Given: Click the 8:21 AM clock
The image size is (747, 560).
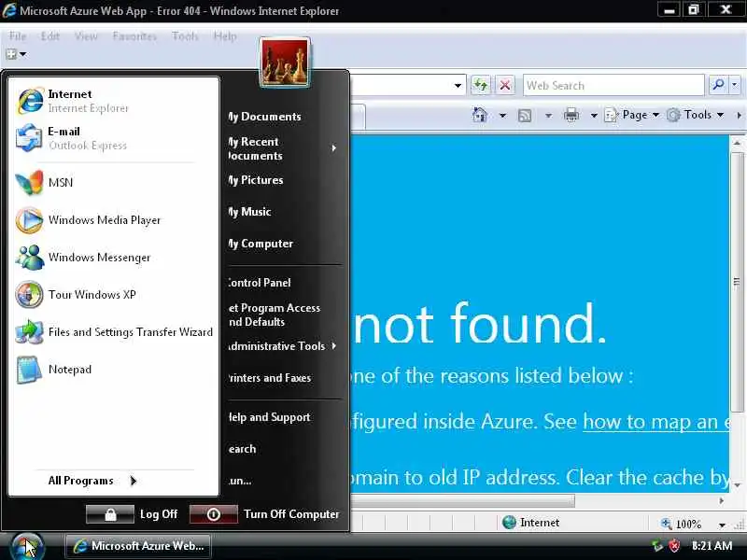Looking at the screenshot, I should [712, 546].
